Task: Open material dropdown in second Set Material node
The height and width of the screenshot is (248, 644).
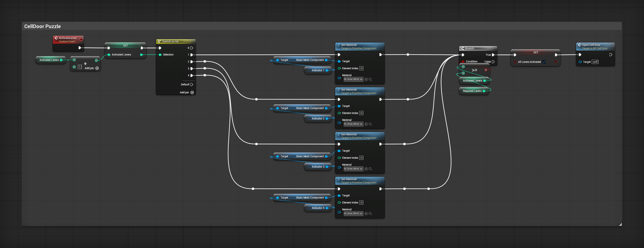Action: pos(353,124)
